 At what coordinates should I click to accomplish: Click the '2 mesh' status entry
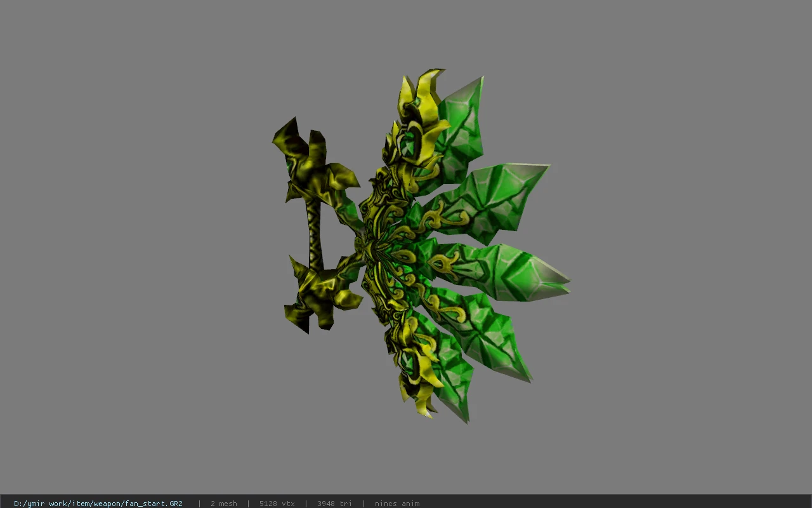point(223,504)
